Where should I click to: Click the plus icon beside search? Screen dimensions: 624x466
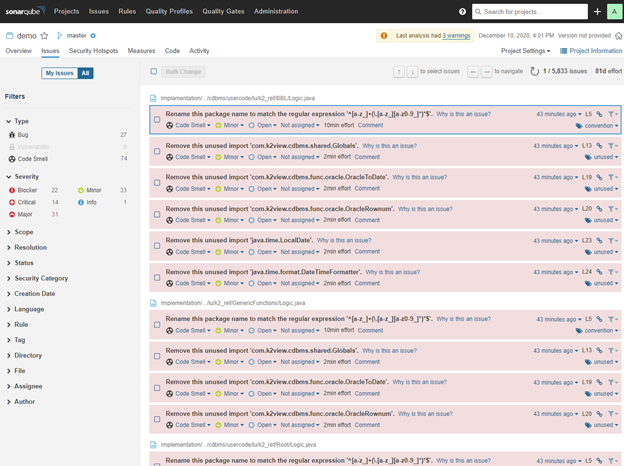tap(597, 11)
